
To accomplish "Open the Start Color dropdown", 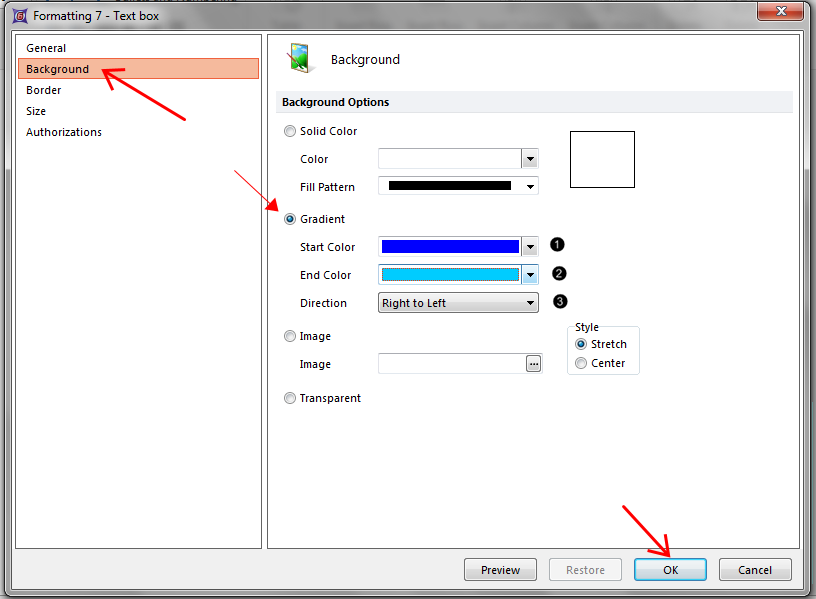I will (530, 247).
